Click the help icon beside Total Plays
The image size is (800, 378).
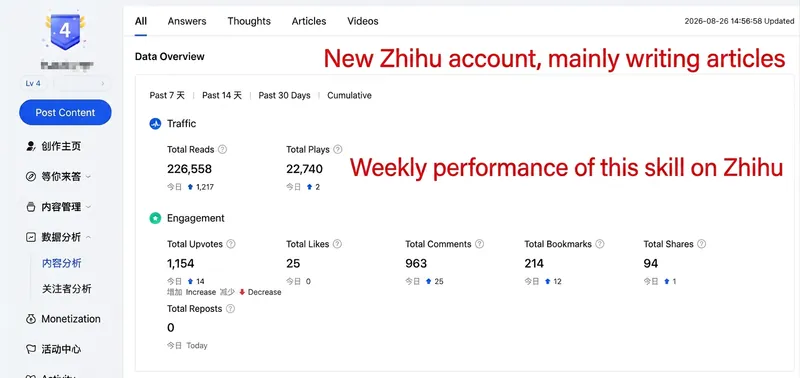[x=337, y=149]
